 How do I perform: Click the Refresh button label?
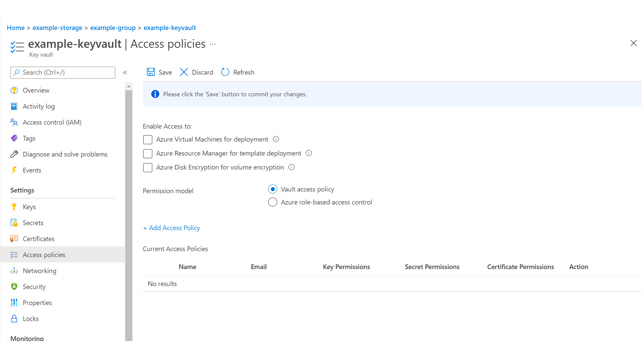pyautogui.click(x=244, y=72)
